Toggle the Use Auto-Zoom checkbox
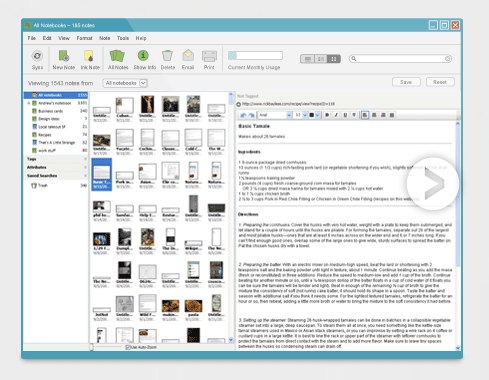This screenshot has width=489, height=380. pyautogui.click(x=128, y=347)
